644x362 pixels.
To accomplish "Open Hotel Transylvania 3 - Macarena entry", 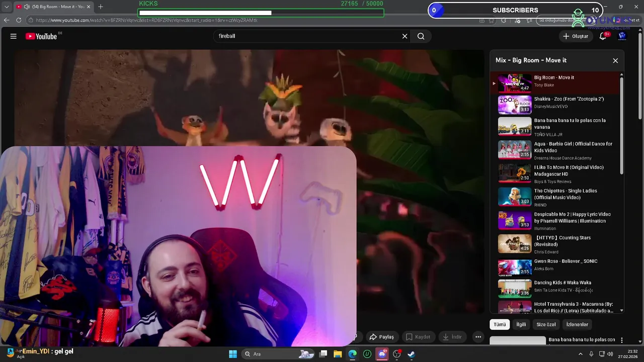I will [556, 307].
